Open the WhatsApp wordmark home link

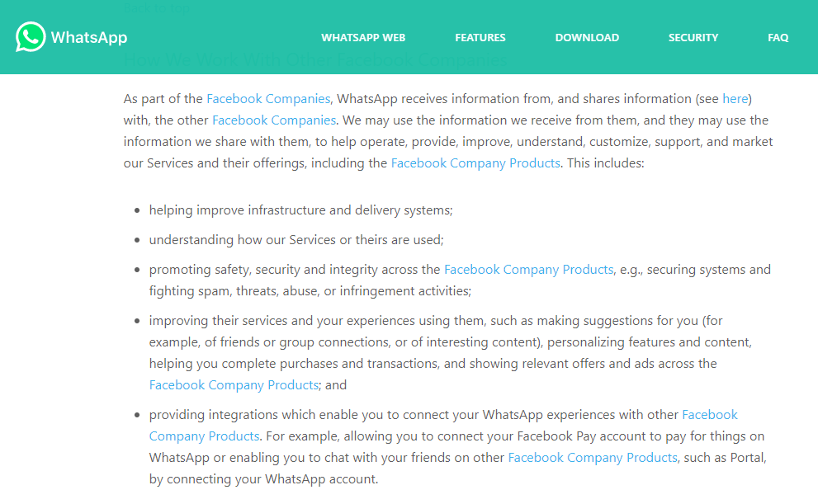89,37
